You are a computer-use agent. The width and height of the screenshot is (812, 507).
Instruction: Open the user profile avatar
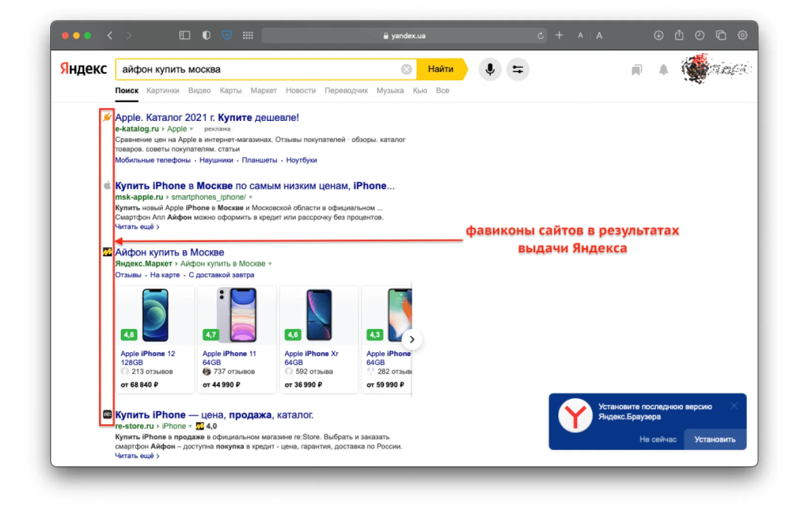pyautogui.click(x=696, y=69)
